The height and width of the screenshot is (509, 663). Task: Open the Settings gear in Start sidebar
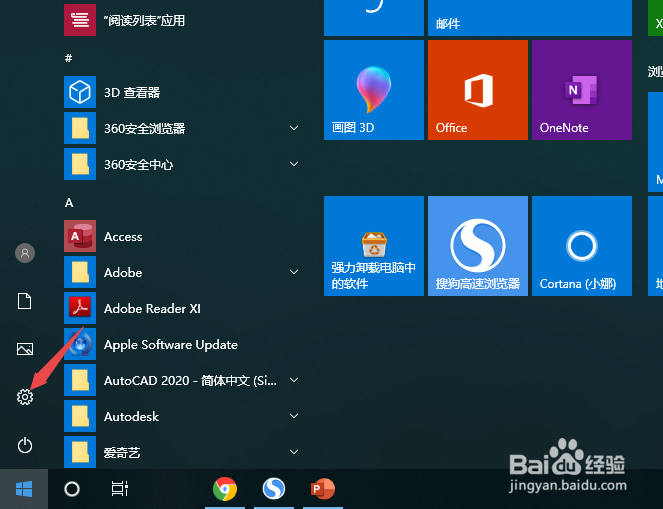[x=25, y=397]
